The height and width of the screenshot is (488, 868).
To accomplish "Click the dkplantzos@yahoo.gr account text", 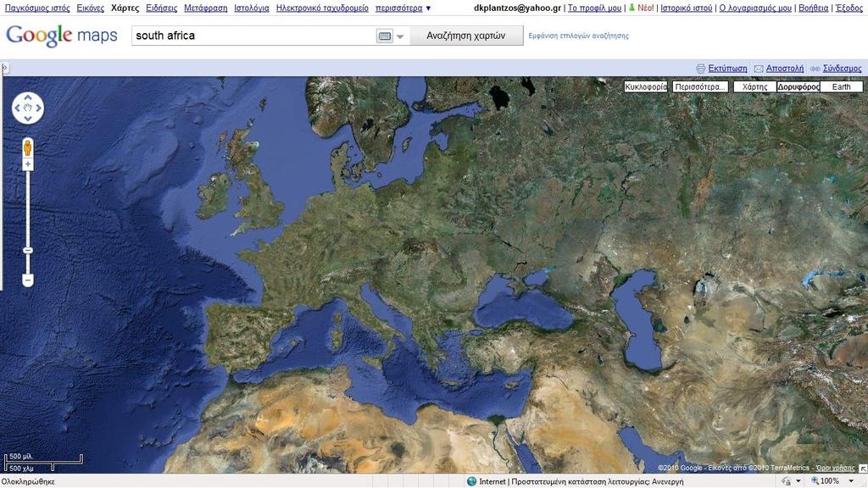I will pyautogui.click(x=518, y=8).
